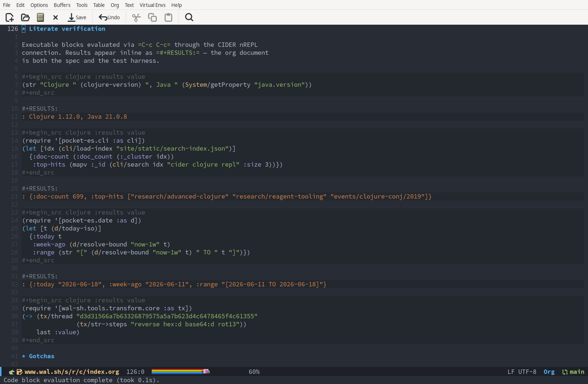
Task: Click the string "cider clojure repl"
Action: [x=203, y=164]
